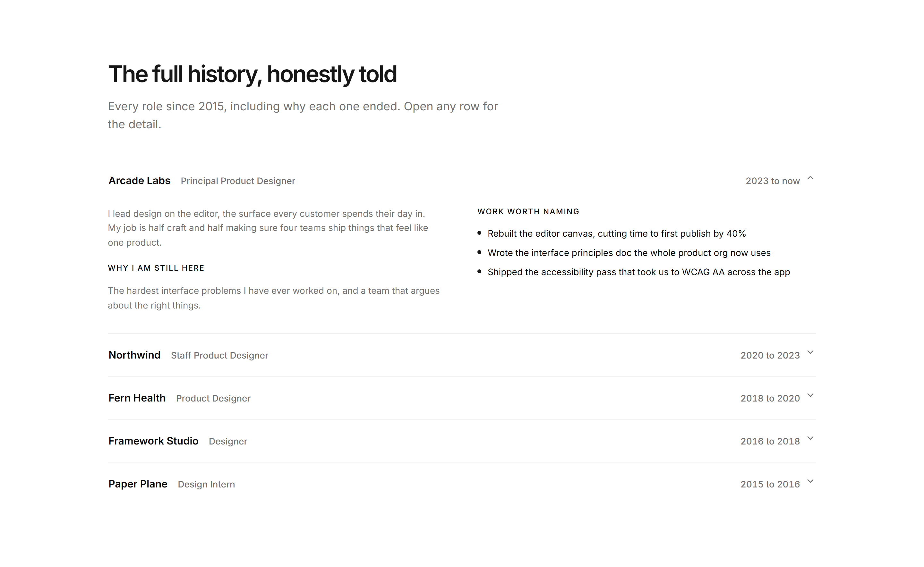Click the 2015 to 2016 date range
The width and height of the screenshot is (924, 567).
(x=770, y=485)
